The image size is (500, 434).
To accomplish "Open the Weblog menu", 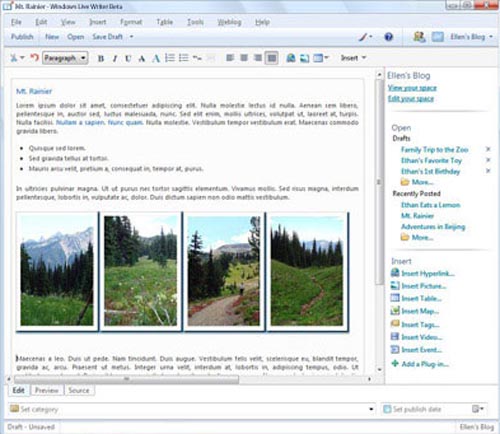I will point(229,22).
